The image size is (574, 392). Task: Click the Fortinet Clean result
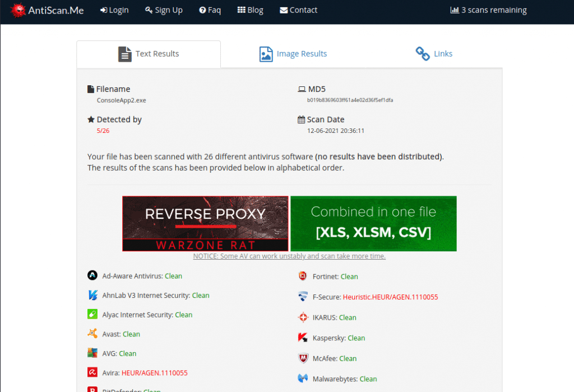[349, 276]
